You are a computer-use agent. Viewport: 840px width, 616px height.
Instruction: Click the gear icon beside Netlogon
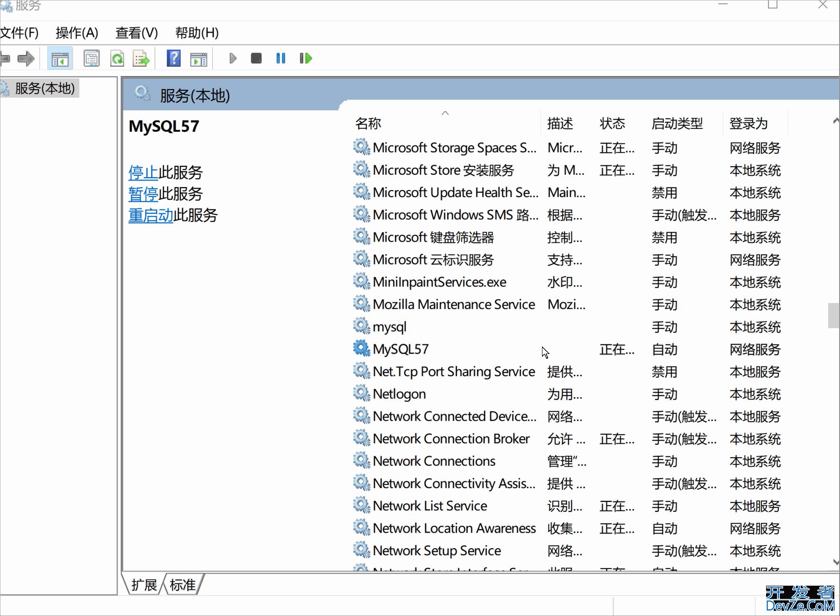361,393
